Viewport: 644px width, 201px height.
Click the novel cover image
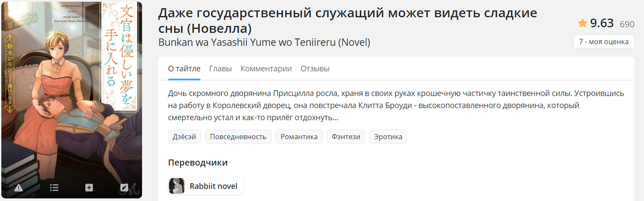pos(71,91)
